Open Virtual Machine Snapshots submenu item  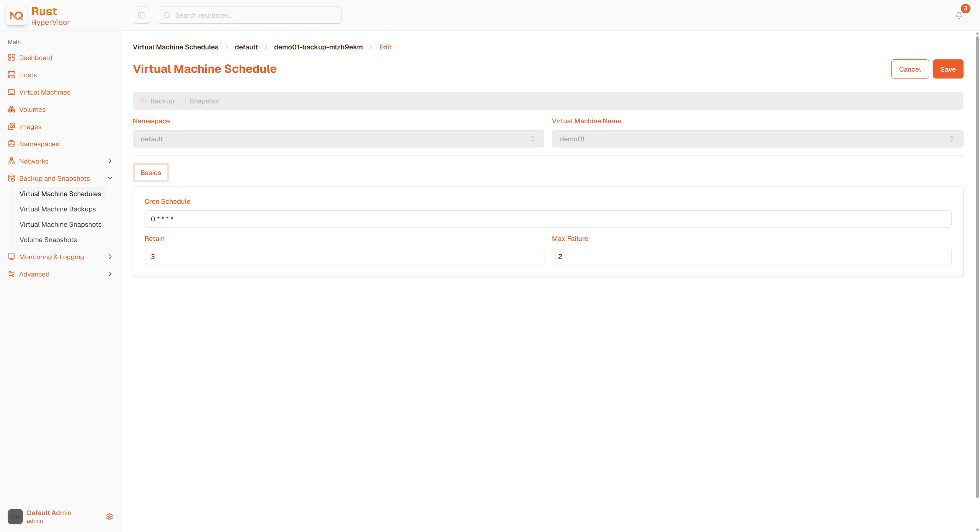(x=60, y=224)
